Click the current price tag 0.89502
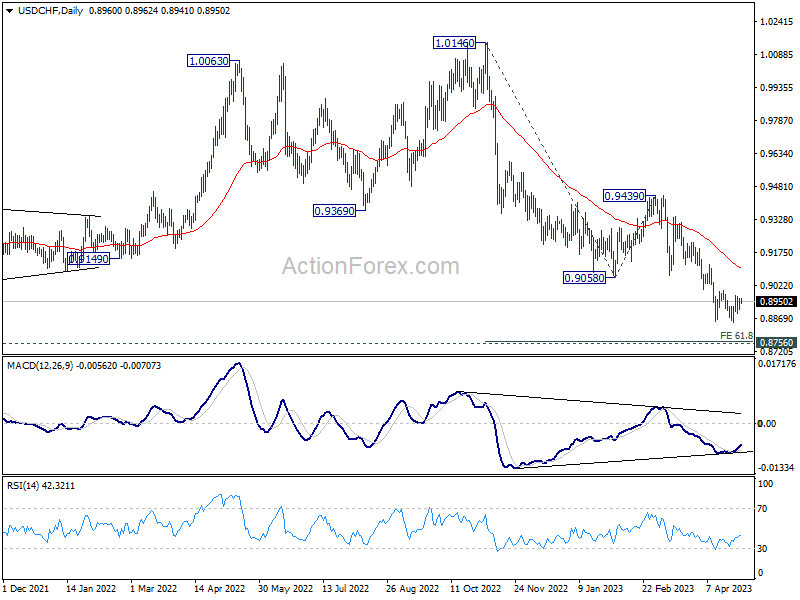800x600 pixels. coord(777,302)
